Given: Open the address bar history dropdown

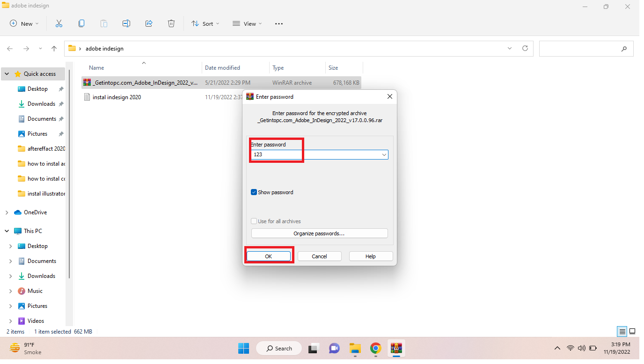Looking at the screenshot, I should 510,48.
